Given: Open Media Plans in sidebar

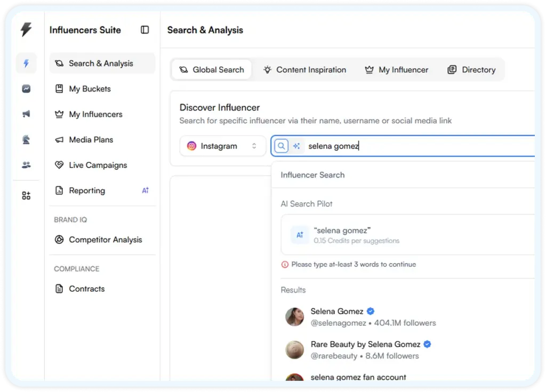Looking at the screenshot, I should 102,140.
